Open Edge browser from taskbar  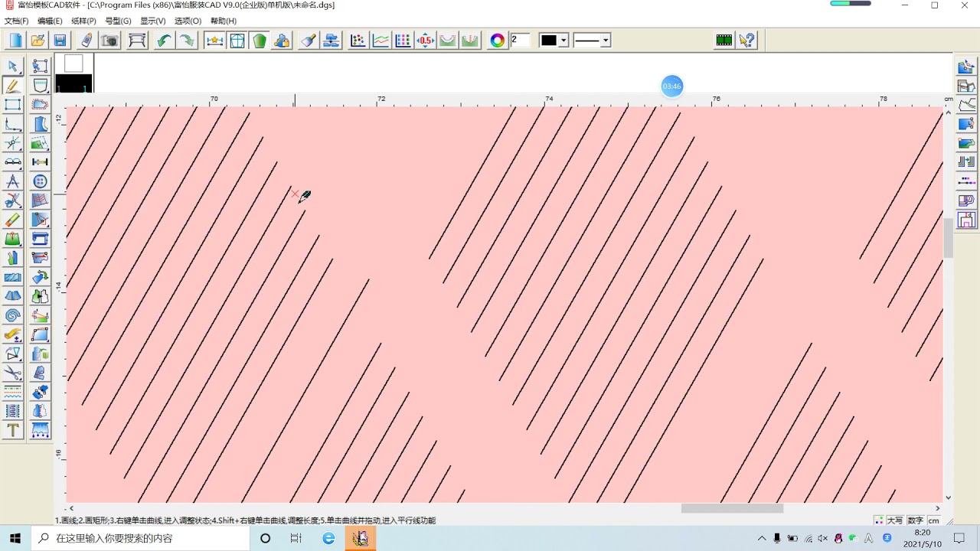(328, 538)
